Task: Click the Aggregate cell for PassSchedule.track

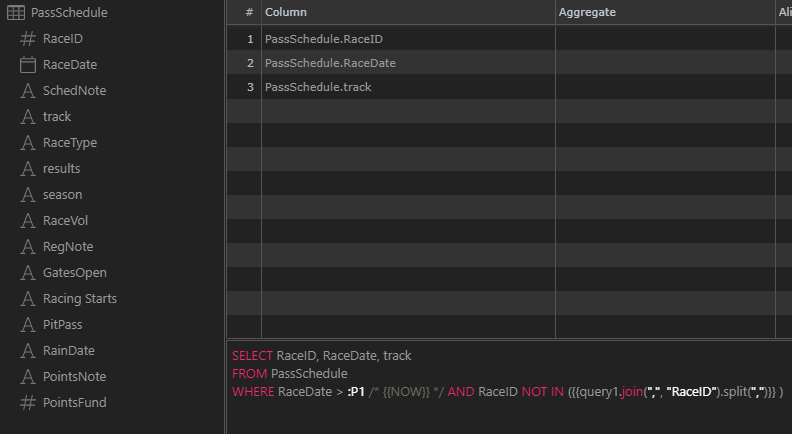Action: coord(665,87)
